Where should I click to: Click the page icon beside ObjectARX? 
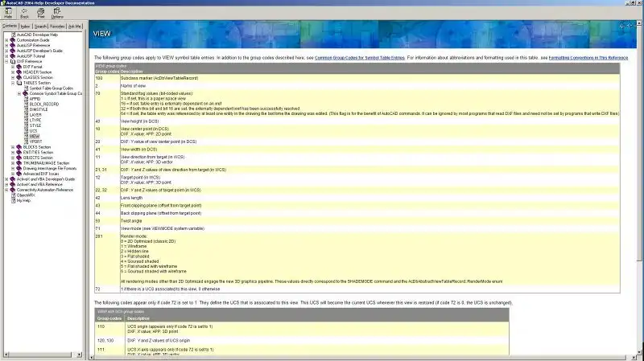coord(13,195)
